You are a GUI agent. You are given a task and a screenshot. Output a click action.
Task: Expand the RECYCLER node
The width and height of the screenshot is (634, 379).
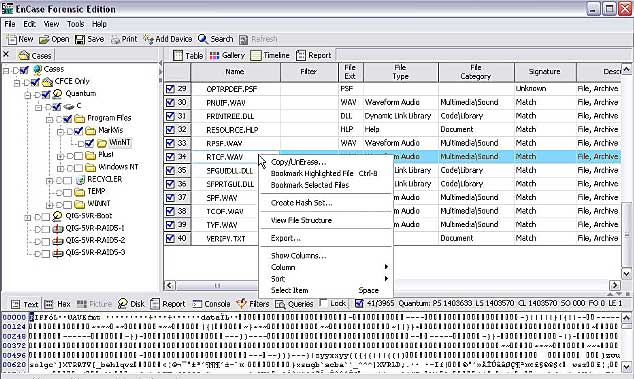tap(49, 181)
